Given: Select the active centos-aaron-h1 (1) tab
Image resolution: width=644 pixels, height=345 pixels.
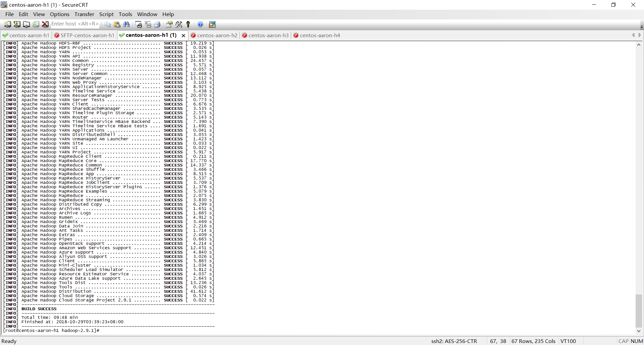Looking at the screenshot, I should coord(151,35).
